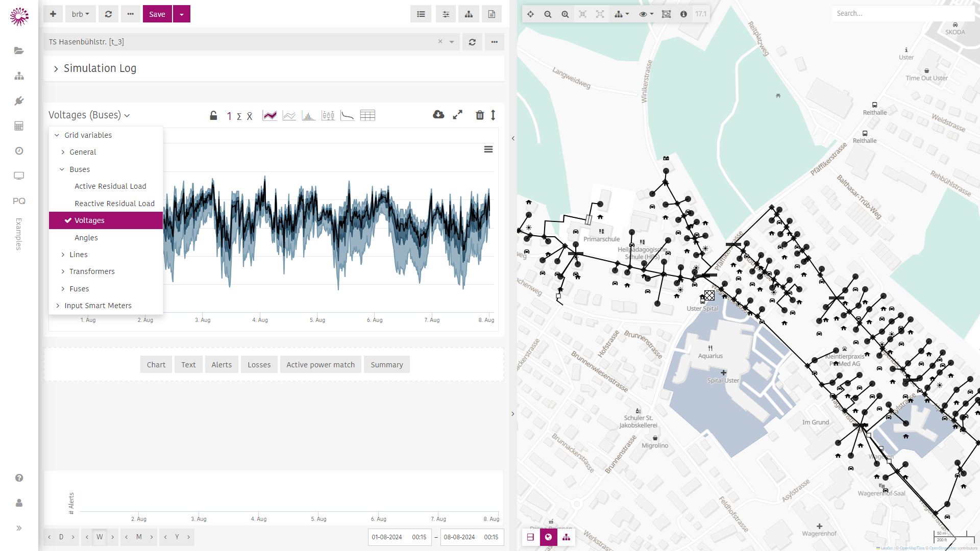This screenshot has width=980, height=551.
Task: Switch to the globe map view button
Action: click(548, 537)
